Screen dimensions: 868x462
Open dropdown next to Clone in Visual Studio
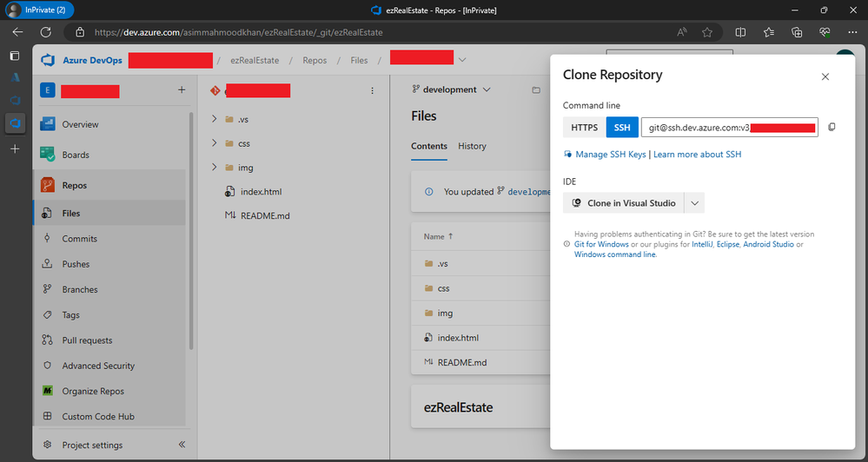pos(694,203)
